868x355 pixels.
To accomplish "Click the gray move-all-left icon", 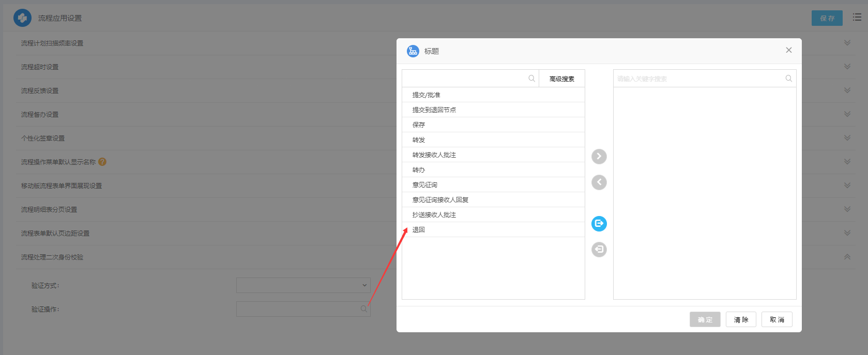I will click(599, 250).
